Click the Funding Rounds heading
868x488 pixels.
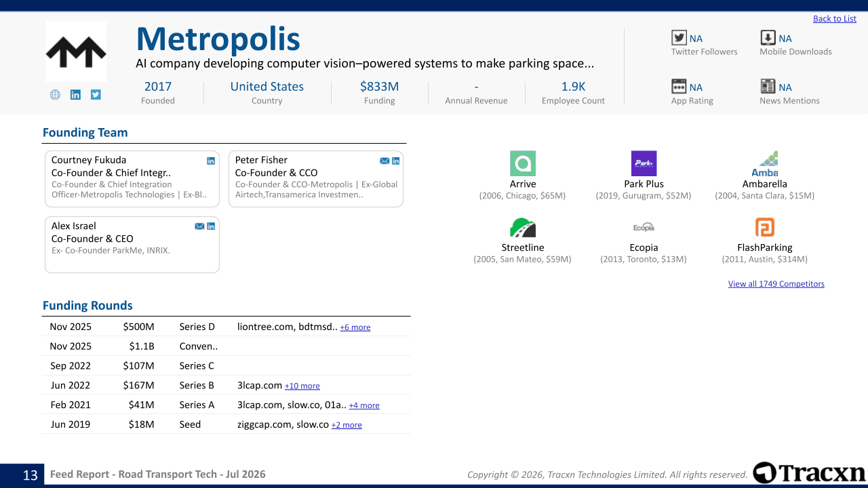click(x=87, y=306)
